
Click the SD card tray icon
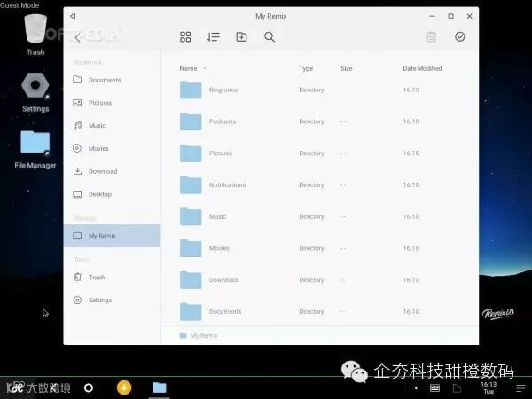(x=457, y=387)
